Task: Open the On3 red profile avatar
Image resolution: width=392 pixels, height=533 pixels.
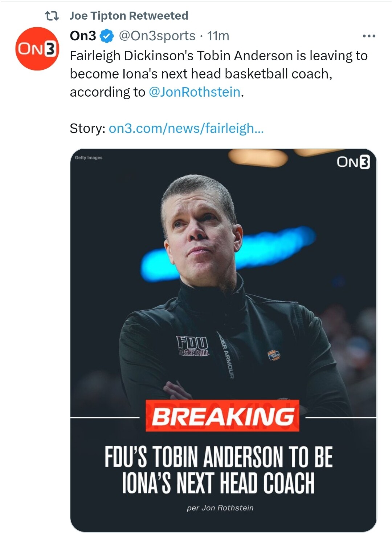Action: click(37, 49)
